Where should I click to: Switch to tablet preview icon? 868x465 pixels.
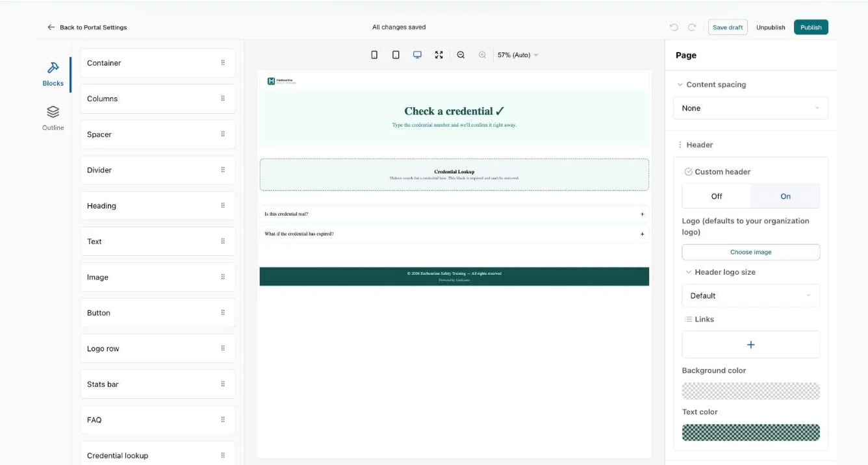pos(396,55)
